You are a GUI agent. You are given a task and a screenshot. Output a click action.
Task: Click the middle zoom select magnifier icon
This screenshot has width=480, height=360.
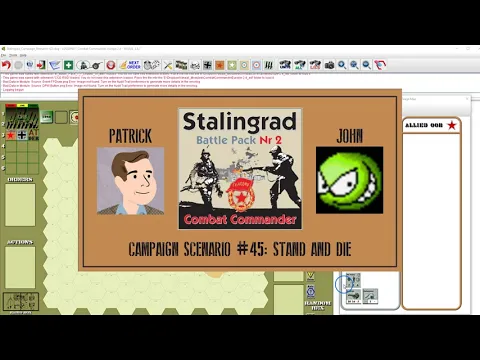pyautogui.click(x=354, y=65)
